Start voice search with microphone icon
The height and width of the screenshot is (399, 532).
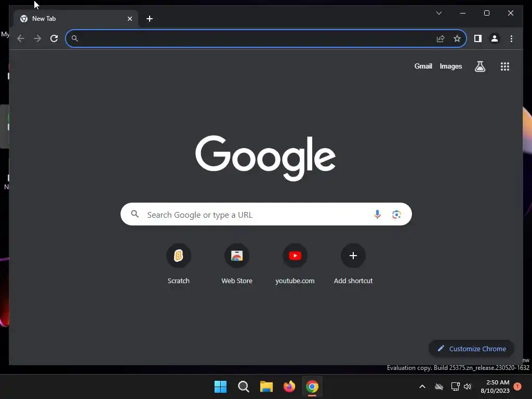point(377,214)
